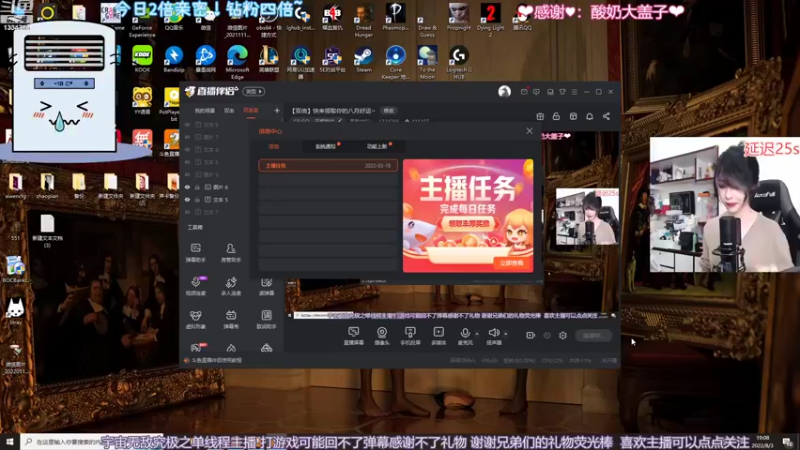
Task: Click the 主播任务 promo banner image
Action: point(468,215)
